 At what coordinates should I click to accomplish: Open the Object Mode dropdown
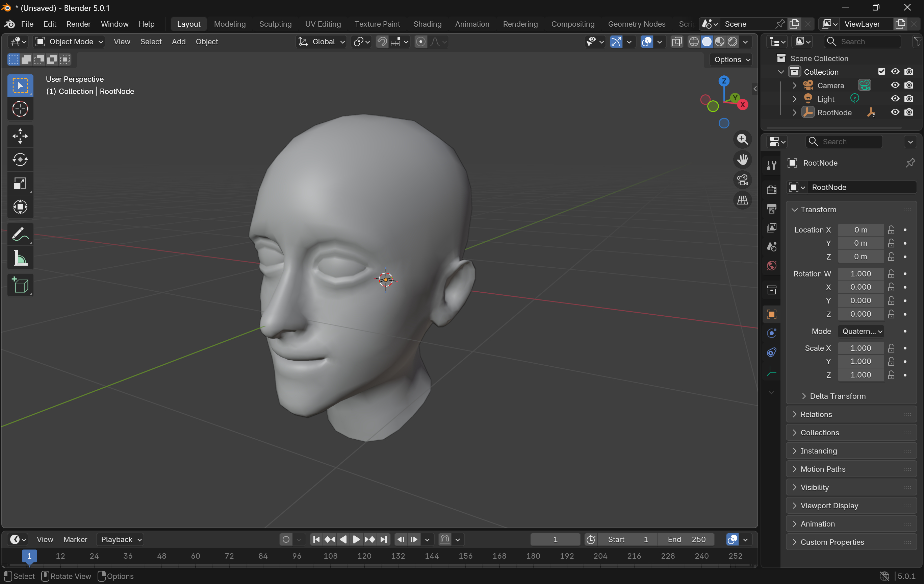[x=70, y=42]
